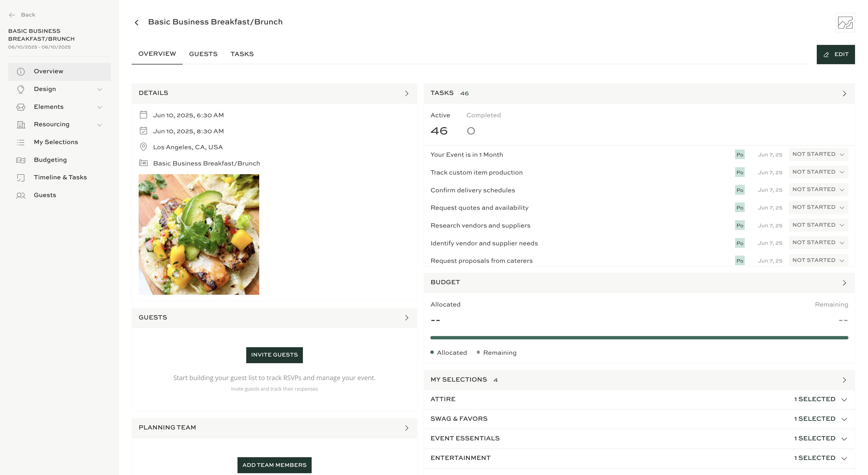Click the location pin icon

(x=143, y=147)
